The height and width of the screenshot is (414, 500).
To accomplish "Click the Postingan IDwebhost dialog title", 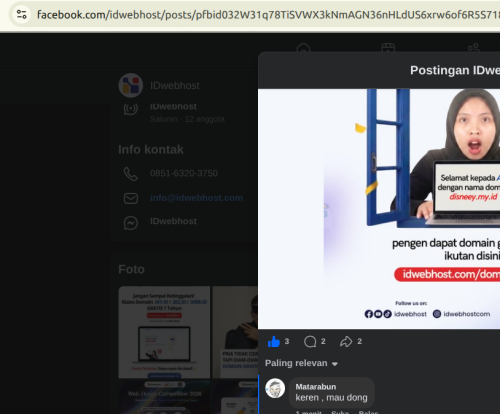I will (x=455, y=70).
